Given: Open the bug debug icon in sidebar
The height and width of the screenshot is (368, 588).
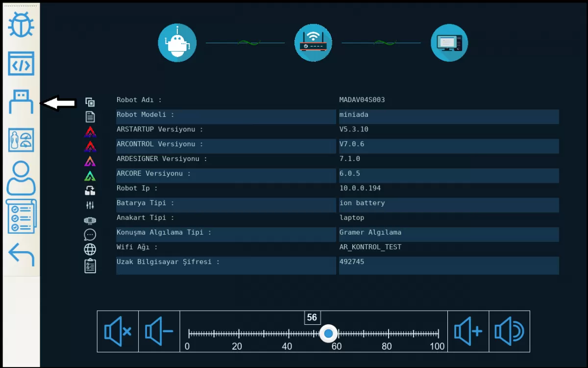Looking at the screenshot, I should point(21,25).
